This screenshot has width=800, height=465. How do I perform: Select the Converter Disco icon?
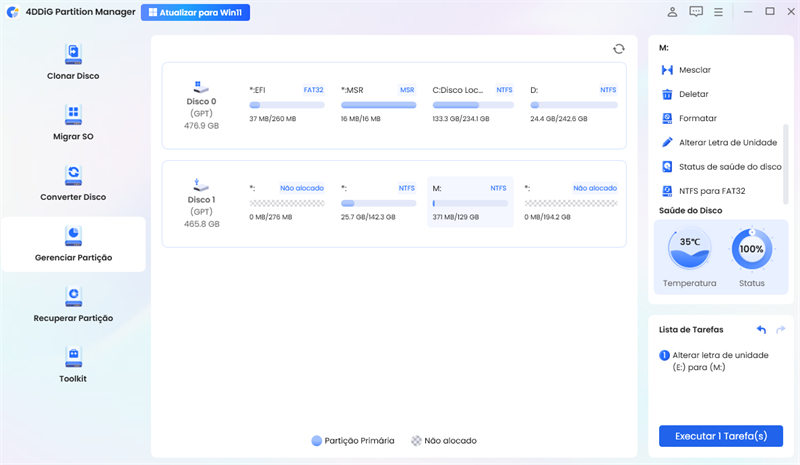[x=73, y=176]
